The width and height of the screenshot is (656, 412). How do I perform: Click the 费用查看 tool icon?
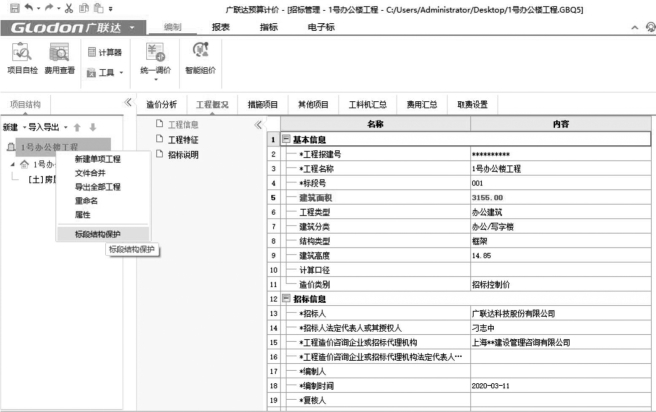pos(59,58)
